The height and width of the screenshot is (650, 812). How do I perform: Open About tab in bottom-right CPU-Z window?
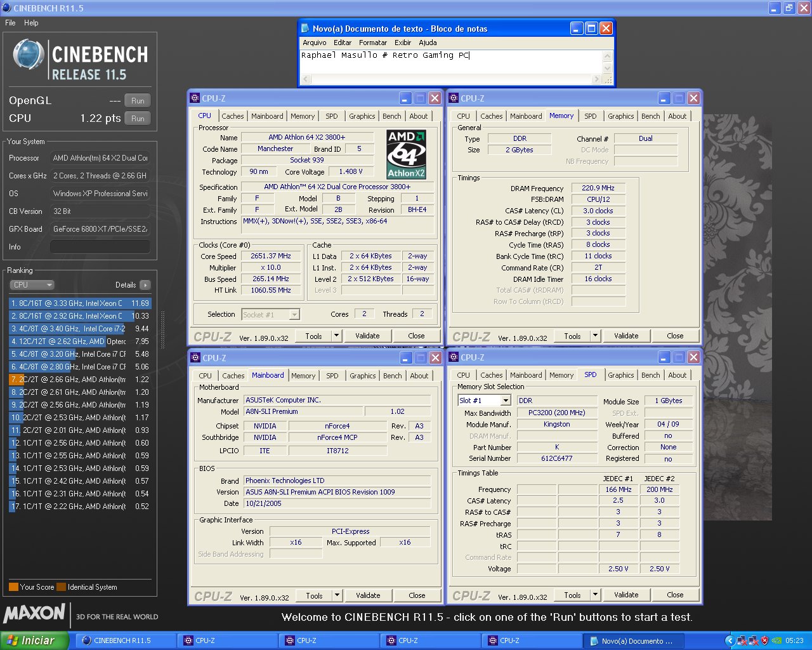(x=678, y=375)
